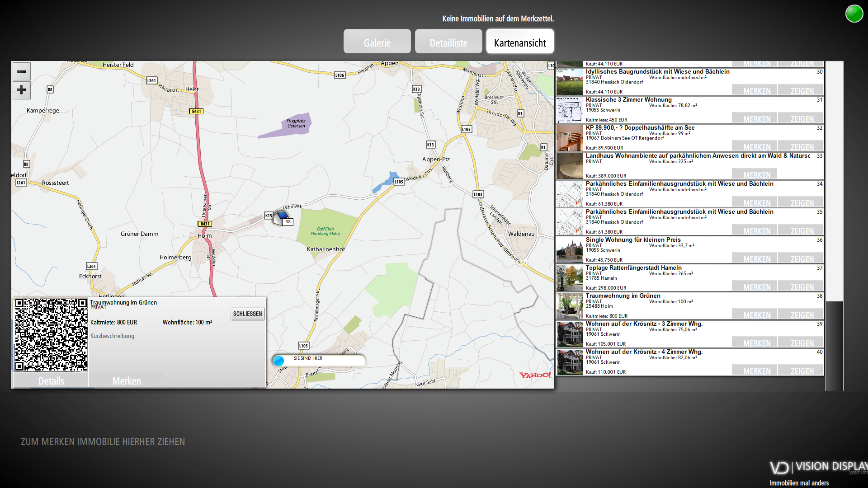Click the QR code in property popup

[x=51, y=335]
